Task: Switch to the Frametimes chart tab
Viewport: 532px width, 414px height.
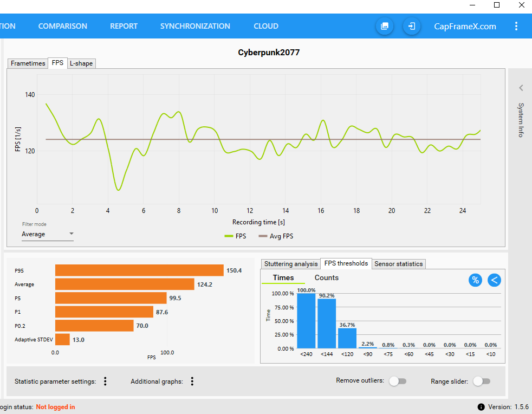Action: click(28, 63)
